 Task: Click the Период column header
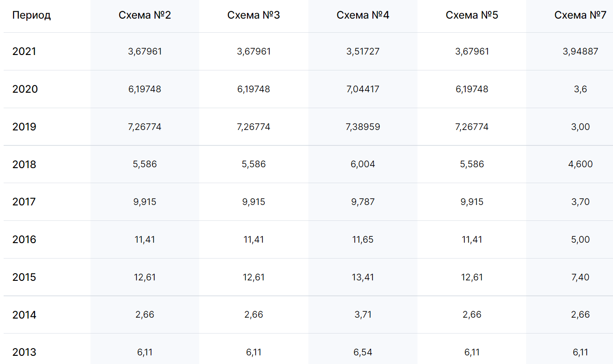31,15
